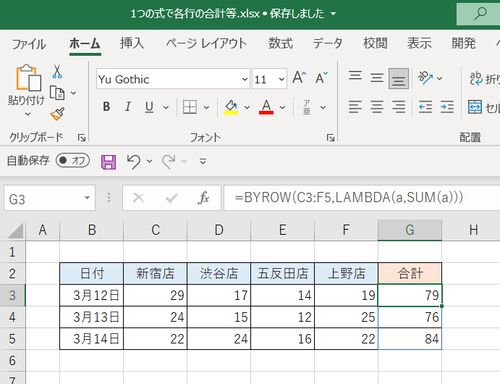This screenshot has height=384, width=500.
Task: Customize Quick Access Toolbar dropdown
Action: click(203, 162)
